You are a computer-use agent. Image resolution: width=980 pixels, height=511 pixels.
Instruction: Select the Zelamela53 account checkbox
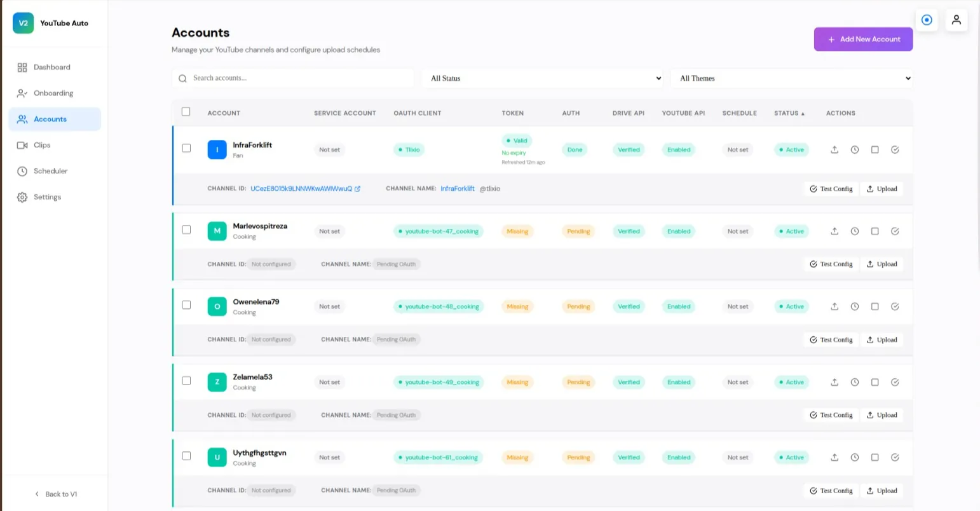tap(186, 381)
